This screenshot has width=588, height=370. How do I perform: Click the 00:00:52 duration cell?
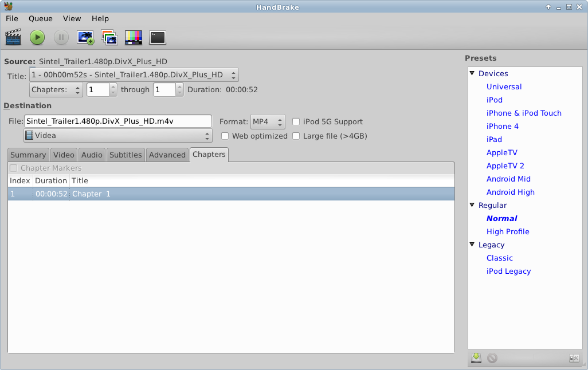pos(52,194)
